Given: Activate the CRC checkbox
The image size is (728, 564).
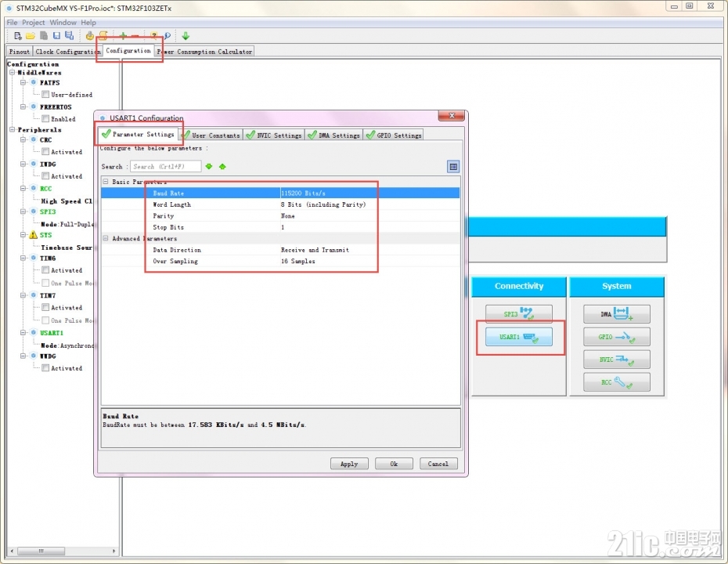Looking at the screenshot, I should coord(45,151).
